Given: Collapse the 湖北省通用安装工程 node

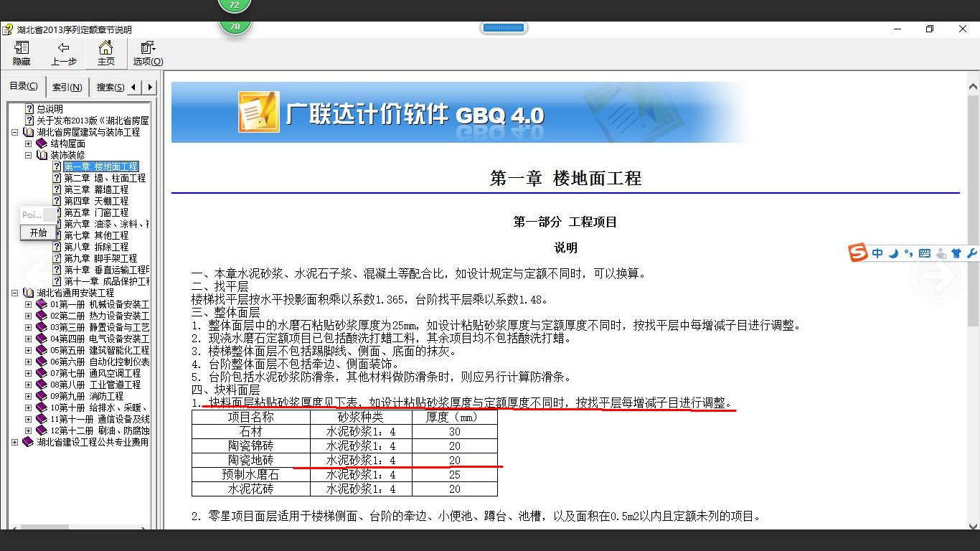Looking at the screenshot, I should 15,293.
